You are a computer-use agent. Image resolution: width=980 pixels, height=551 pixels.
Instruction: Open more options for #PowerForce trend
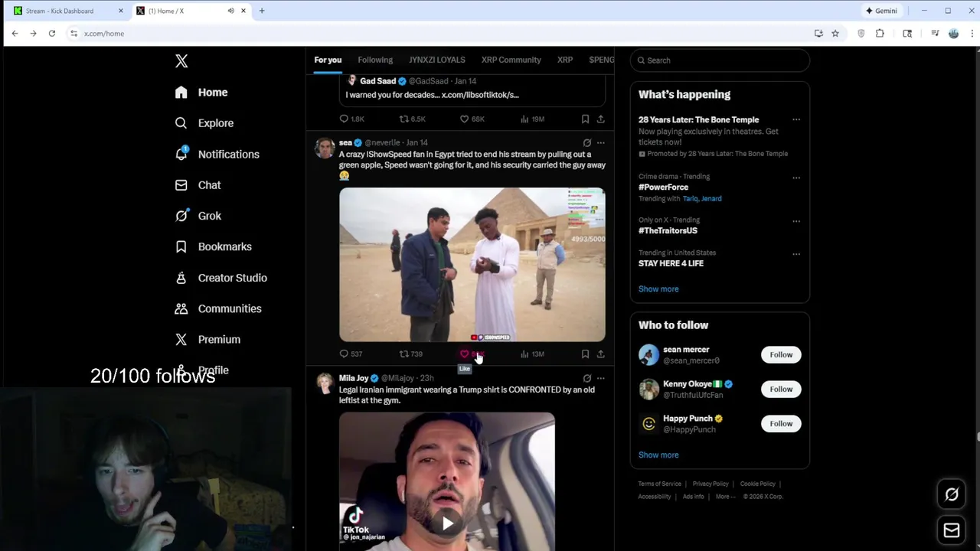796,178
